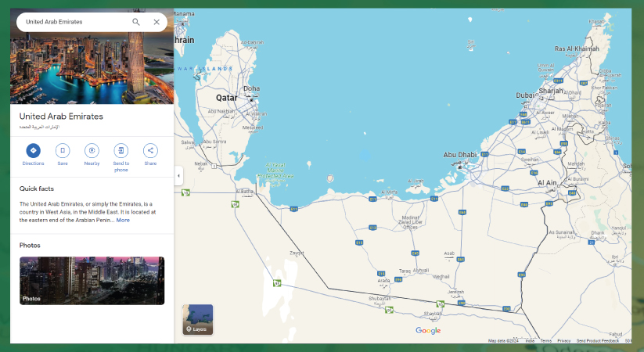Image resolution: width=644 pixels, height=352 pixels.
Task: Click the Arada label on map
Action: (x=383, y=281)
